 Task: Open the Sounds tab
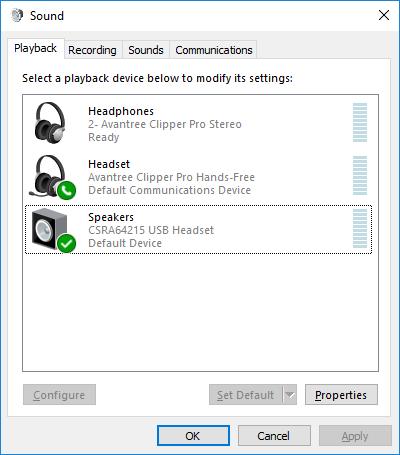(146, 50)
